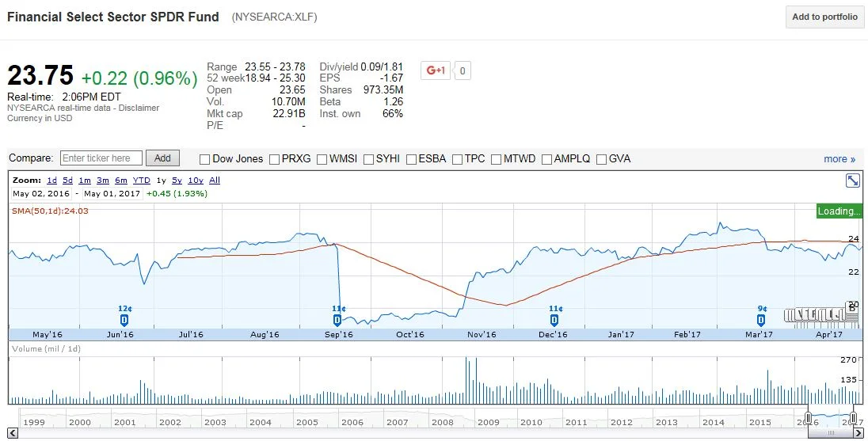Viewport: 868px width, 441px height.
Task: Check the MTWD compare checkbox
Action: [496, 159]
